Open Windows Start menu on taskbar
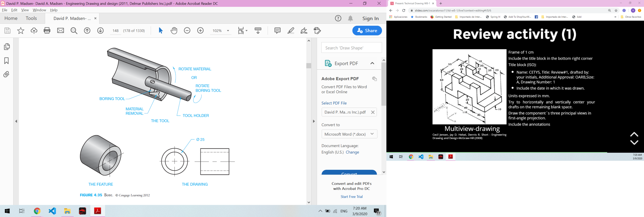 coord(7,211)
